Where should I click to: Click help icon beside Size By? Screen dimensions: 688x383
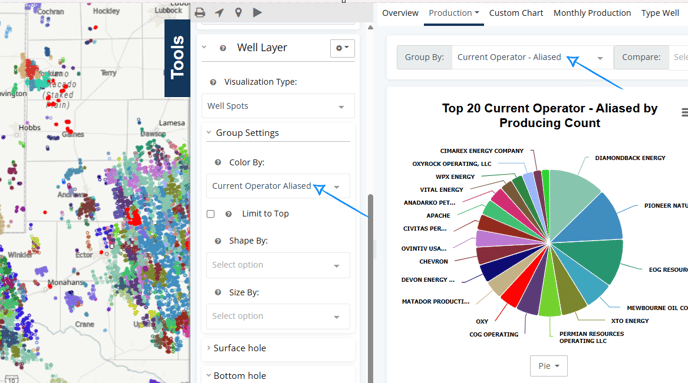[x=218, y=292]
